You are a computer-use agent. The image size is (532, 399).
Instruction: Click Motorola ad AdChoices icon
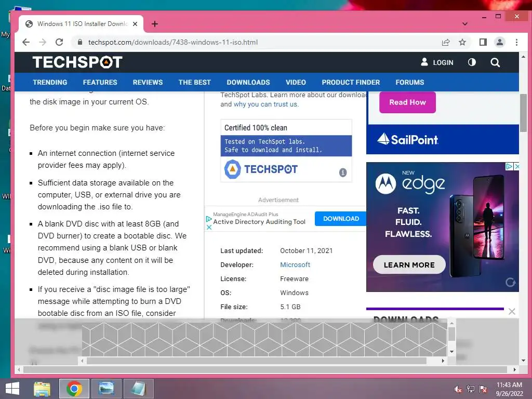click(509, 166)
